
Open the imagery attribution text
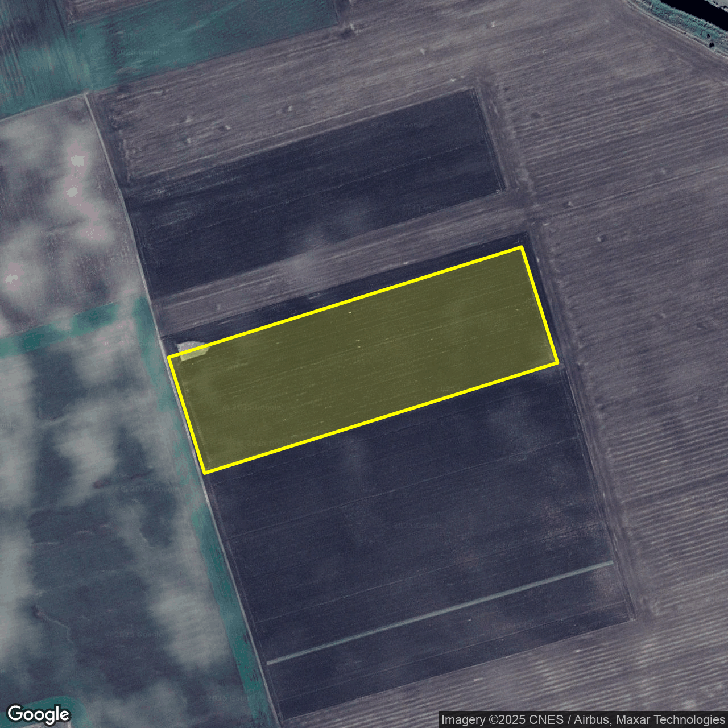(x=583, y=720)
